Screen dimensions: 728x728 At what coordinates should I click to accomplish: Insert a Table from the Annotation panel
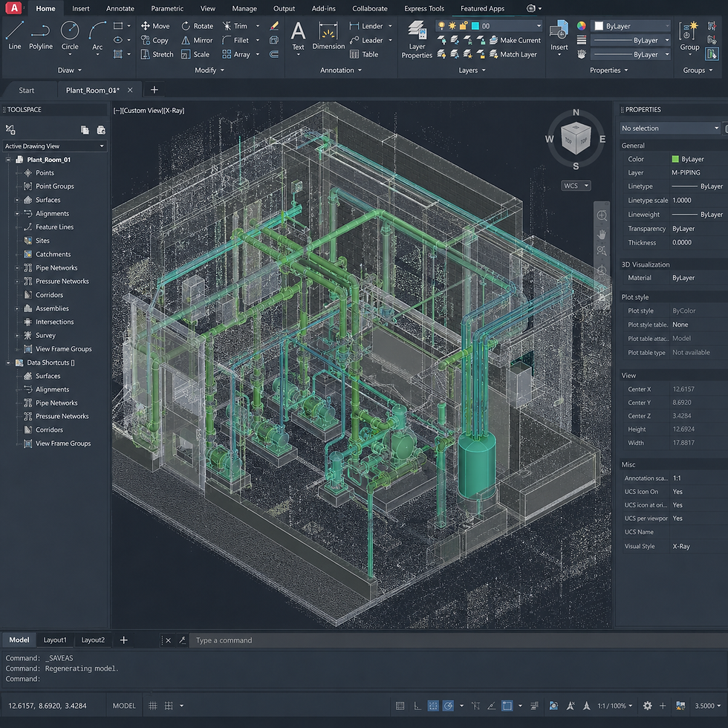[364, 54]
